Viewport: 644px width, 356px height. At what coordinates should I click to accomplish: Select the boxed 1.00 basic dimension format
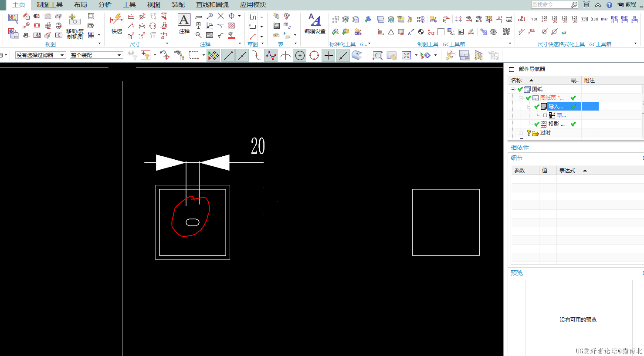pyautogui.click(x=584, y=19)
